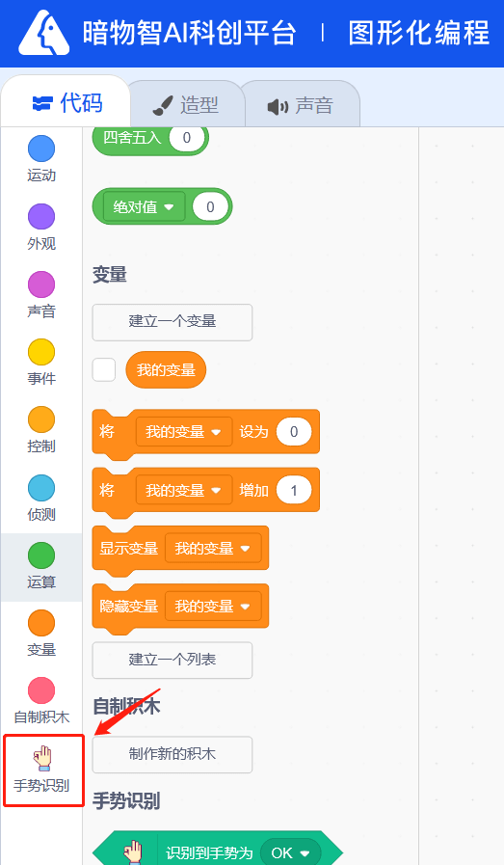Open the OK gesture dropdown
504x865 pixels.
point(291,852)
